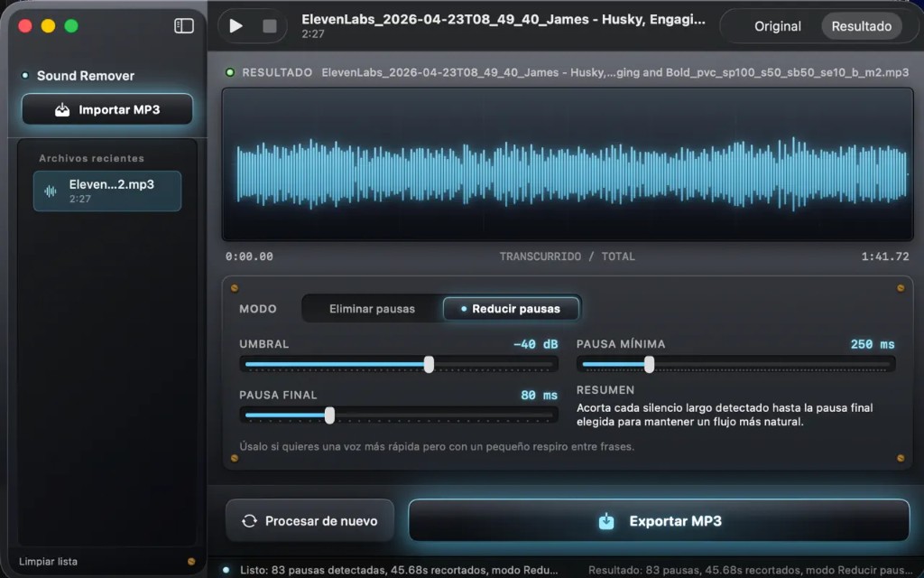Click the 2:27 duration under the header title
Viewport: 924px width, 578px height.
click(313, 34)
